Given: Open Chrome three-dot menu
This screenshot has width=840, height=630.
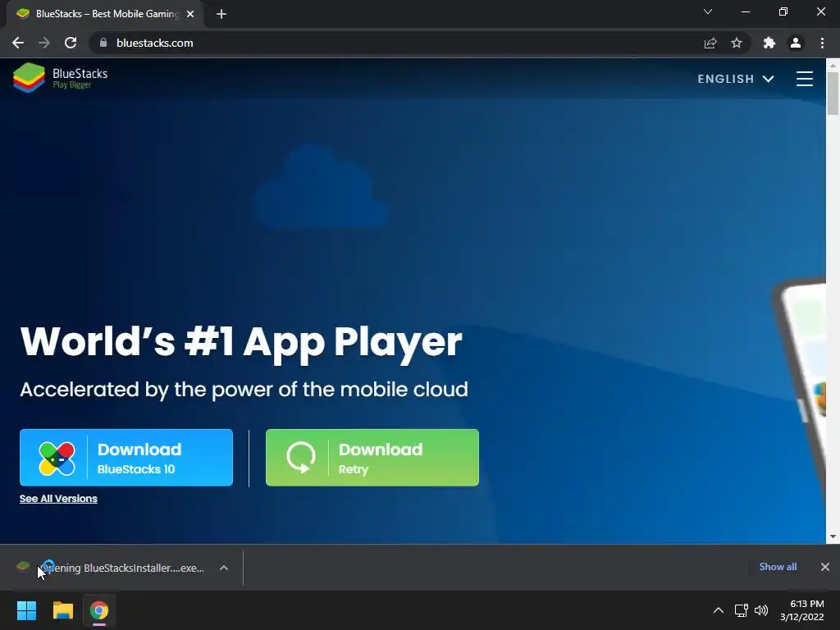Looking at the screenshot, I should [x=822, y=43].
